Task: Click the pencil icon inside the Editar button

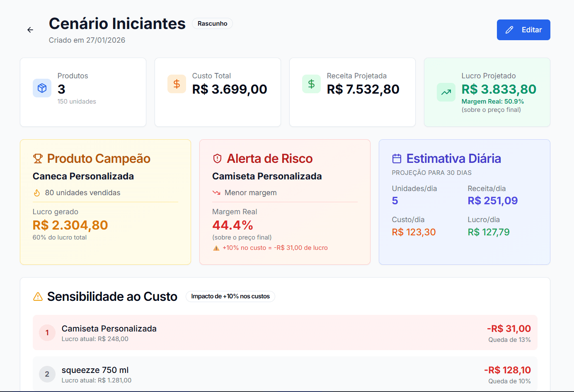Action: 509,29
